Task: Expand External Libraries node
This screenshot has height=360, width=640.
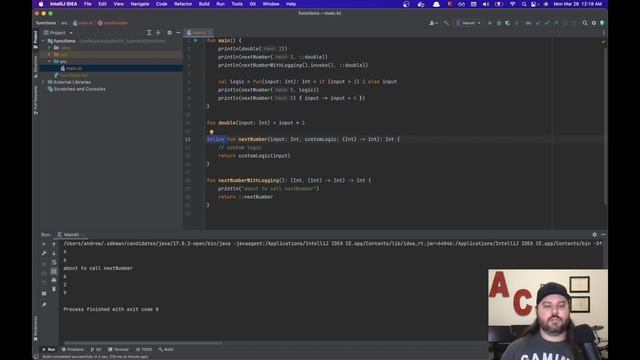Action: pyautogui.click(x=44, y=82)
